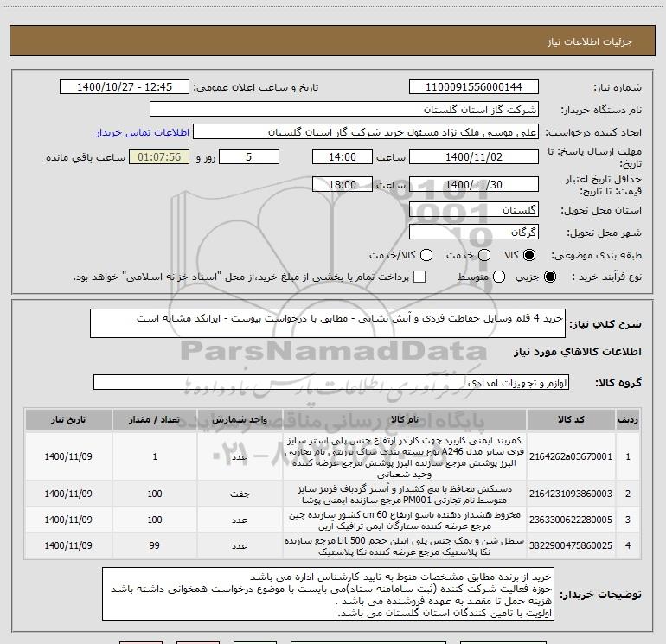Click the remaining time countdown 01:07:56

click(159, 156)
